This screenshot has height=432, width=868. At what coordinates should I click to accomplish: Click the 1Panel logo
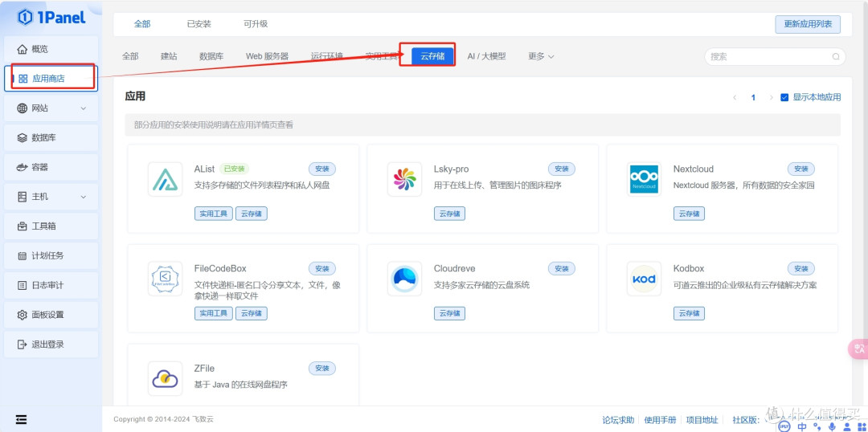[x=51, y=17]
